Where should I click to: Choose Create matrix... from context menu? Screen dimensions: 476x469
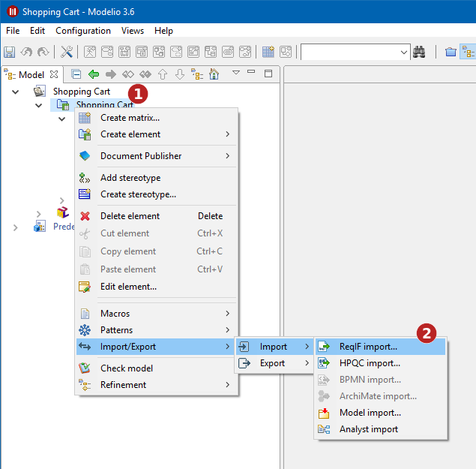(x=157, y=118)
